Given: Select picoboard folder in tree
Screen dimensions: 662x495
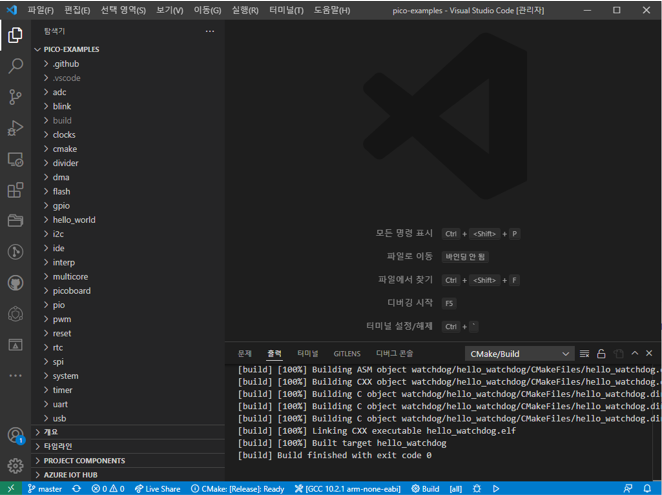Looking at the screenshot, I should pos(128,291).
